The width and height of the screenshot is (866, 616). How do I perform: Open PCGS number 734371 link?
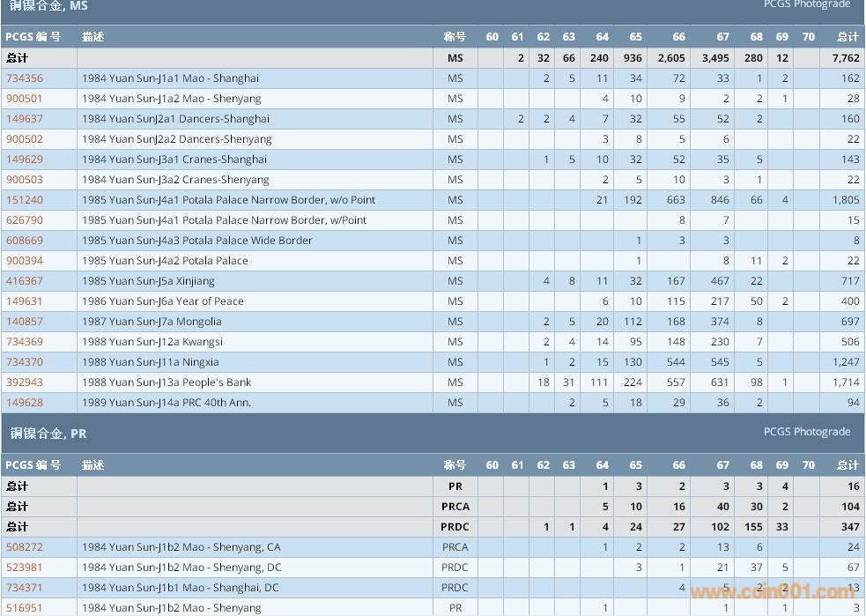pyautogui.click(x=25, y=588)
